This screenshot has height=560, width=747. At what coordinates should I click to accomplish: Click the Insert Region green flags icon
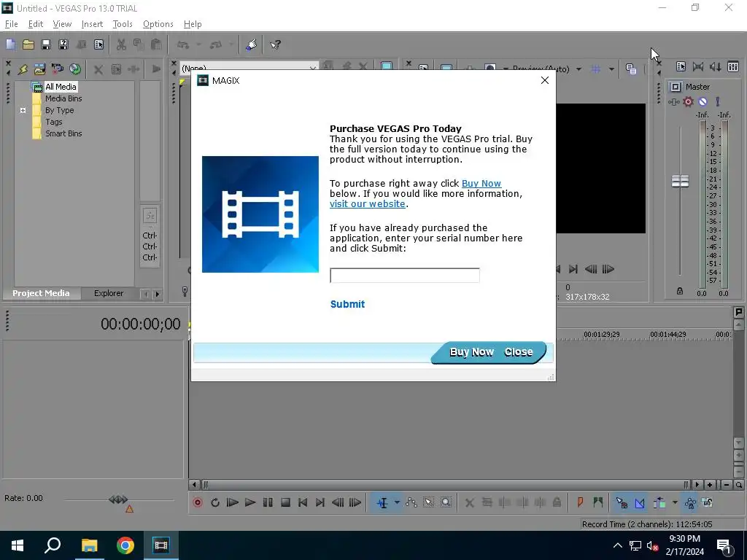598,502
